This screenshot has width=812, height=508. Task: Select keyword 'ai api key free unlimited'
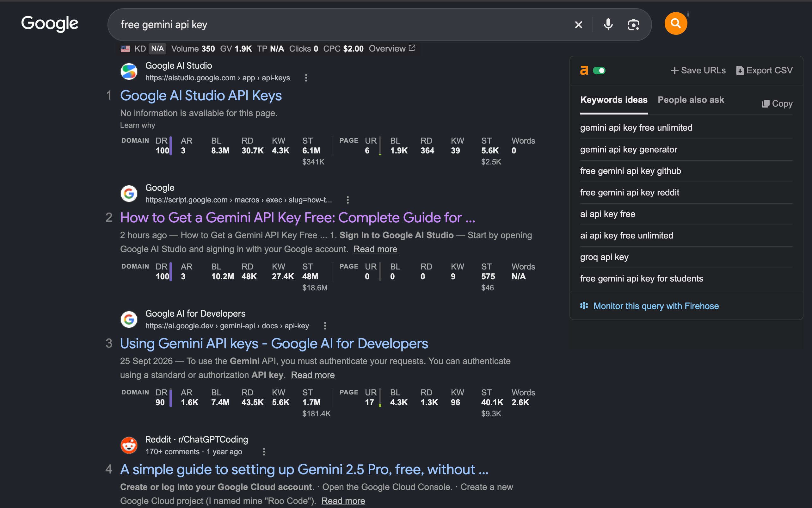point(626,236)
